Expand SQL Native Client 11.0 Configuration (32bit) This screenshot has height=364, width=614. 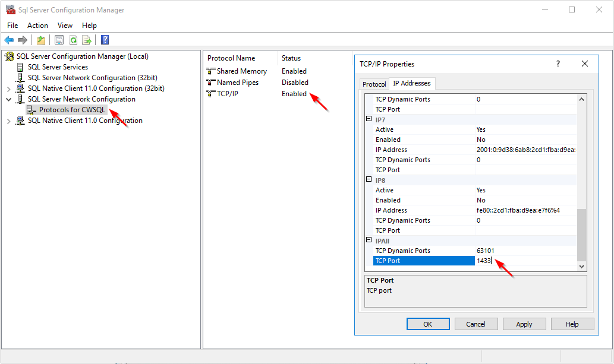[9, 88]
